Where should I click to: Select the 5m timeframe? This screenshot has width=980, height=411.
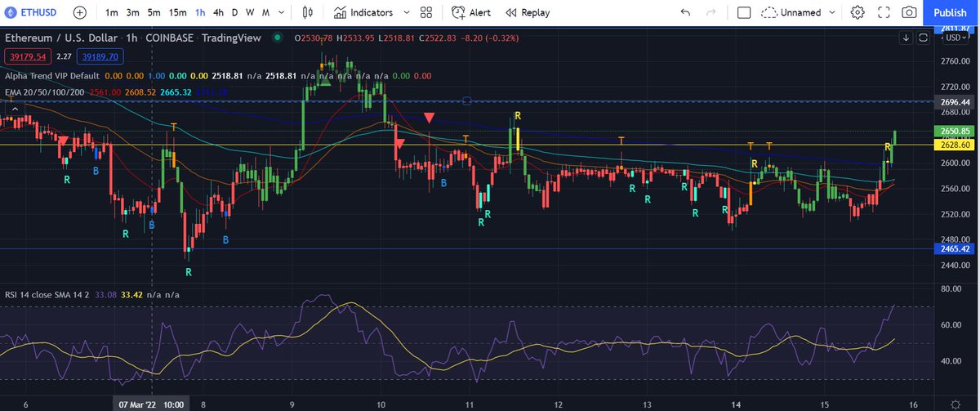(x=154, y=12)
